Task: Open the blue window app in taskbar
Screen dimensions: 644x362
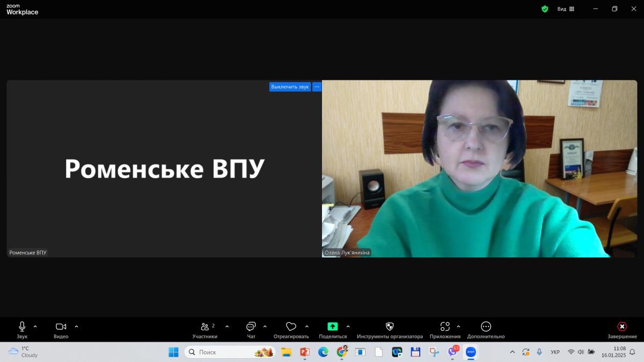Action: [360, 352]
